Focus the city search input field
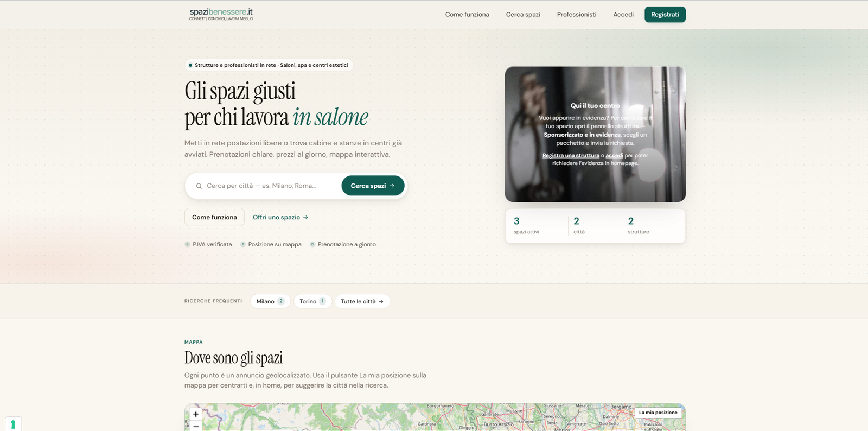Image resolution: width=868 pixels, height=431 pixels. (271, 186)
